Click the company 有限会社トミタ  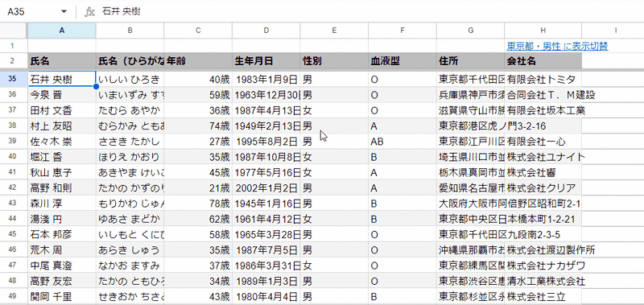(x=543, y=79)
